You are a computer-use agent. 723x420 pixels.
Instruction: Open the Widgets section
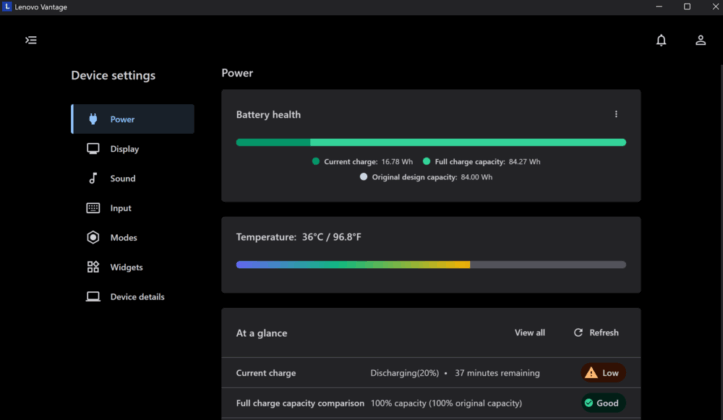pos(133,267)
